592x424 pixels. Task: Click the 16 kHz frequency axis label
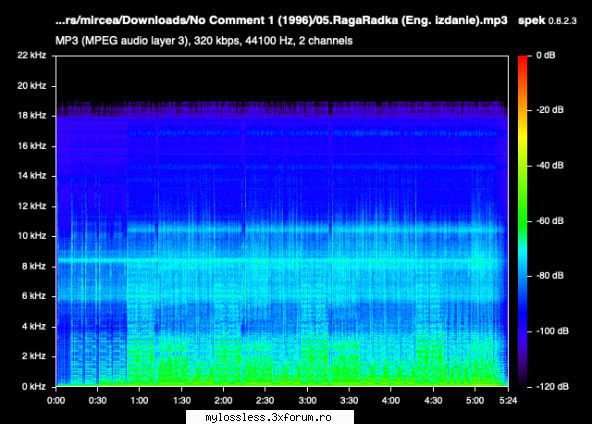(x=32, y=146)
